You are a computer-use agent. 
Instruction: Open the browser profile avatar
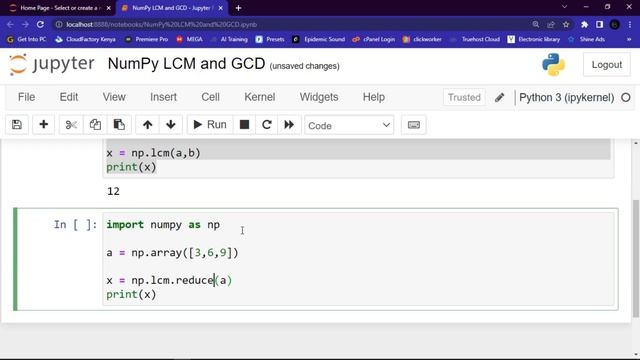point(614,24)
